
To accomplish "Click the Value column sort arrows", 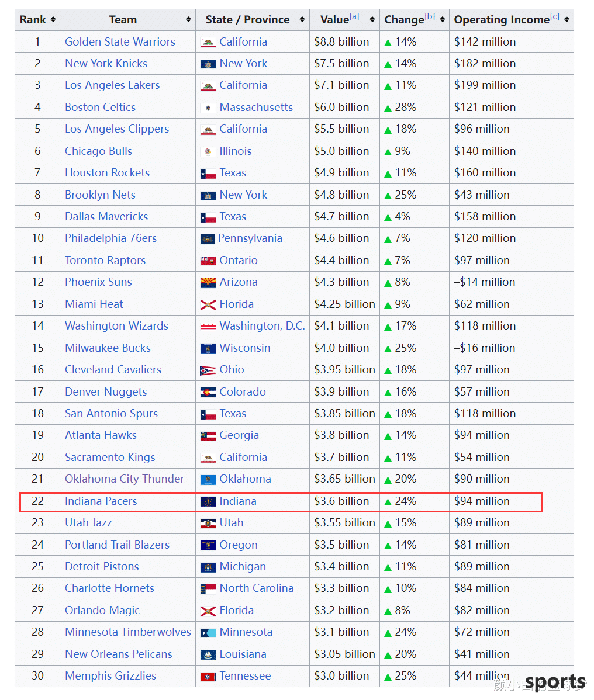I will pyautogui.click(x=372, y=20).
